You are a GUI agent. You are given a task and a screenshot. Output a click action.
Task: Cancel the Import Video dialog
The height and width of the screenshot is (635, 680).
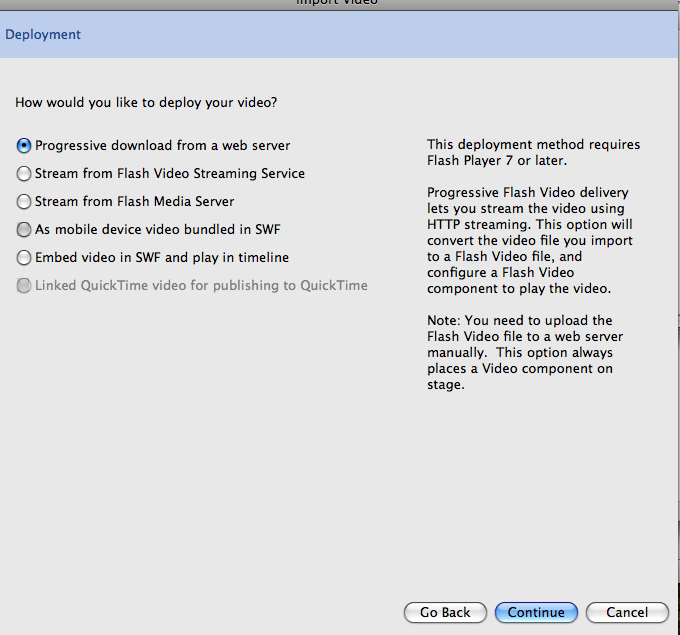(x=627, y=612)
